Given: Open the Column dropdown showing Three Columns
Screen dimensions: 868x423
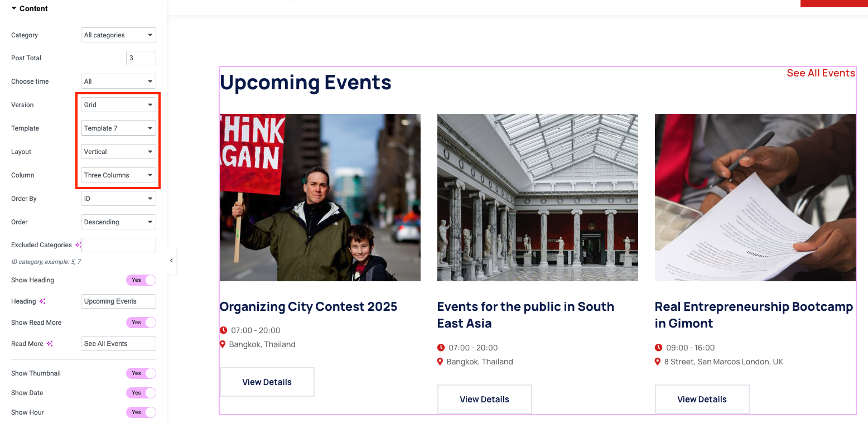Looking at the screenshot, I should [x=118, y=175].
